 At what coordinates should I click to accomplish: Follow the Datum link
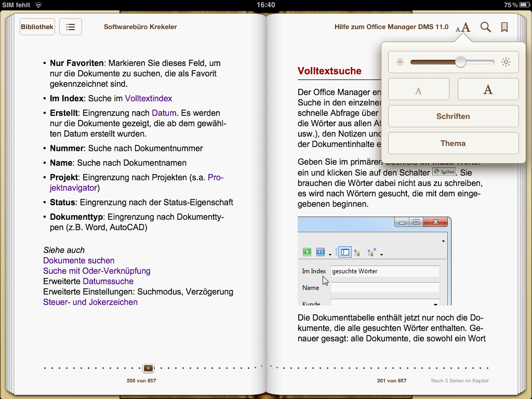tap(164, 113)
